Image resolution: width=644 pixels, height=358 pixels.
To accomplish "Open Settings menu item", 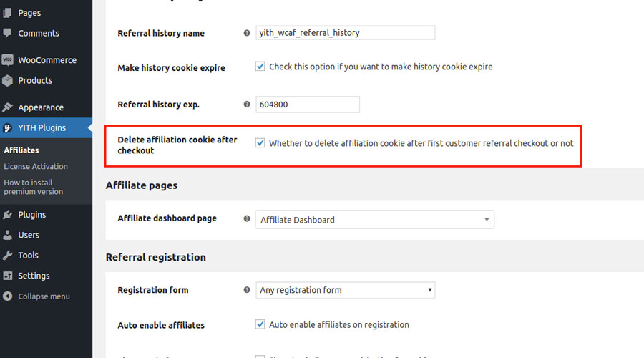I will click(x=34, y=276).
